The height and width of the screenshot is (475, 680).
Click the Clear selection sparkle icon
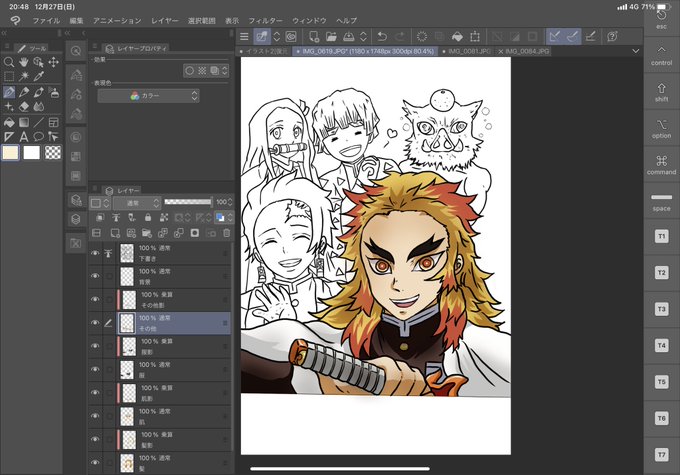click(422, 36)
